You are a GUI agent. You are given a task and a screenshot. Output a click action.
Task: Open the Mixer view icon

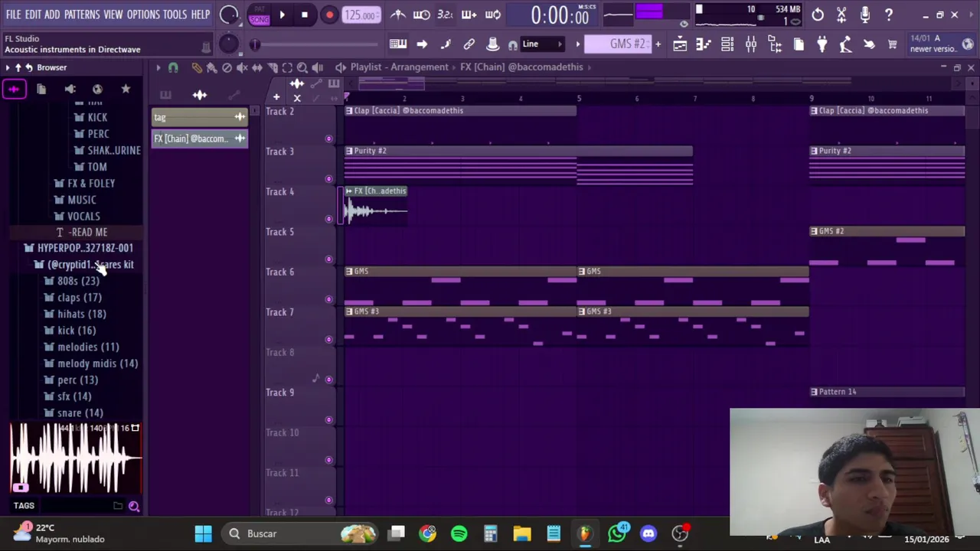(x=751, y=44)
